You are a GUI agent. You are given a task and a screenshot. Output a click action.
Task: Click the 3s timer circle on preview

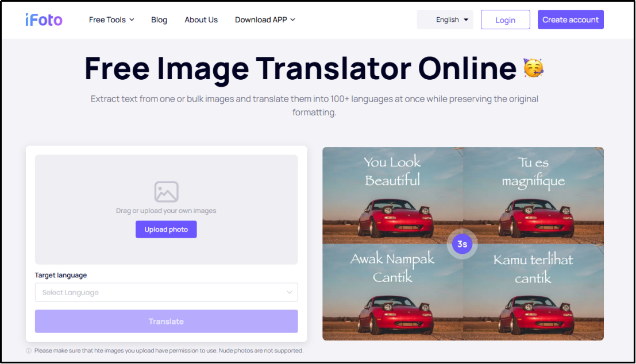(462, 244)
